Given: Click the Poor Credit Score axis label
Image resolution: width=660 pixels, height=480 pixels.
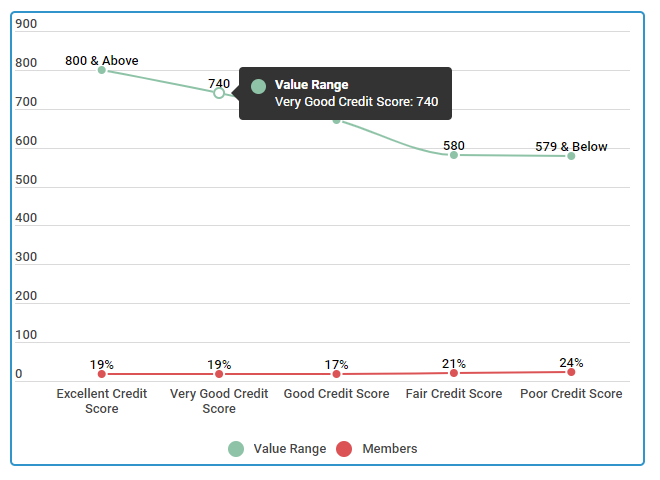Looking at the screenshot, I should (x=571, y=394).
